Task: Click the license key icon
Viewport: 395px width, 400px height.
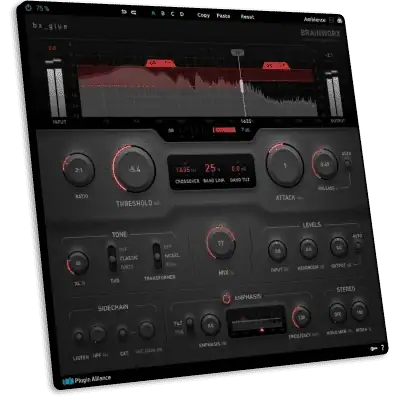Action: 373,349
